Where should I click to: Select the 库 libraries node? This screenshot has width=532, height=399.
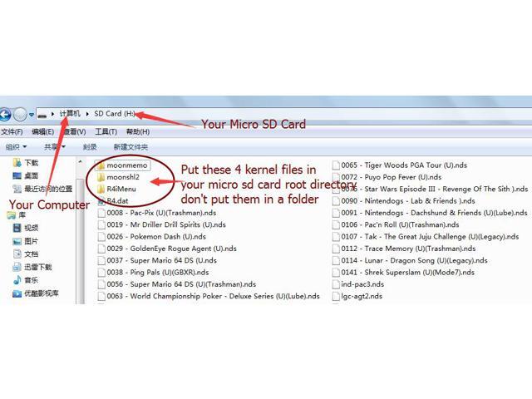pos(17,215)
